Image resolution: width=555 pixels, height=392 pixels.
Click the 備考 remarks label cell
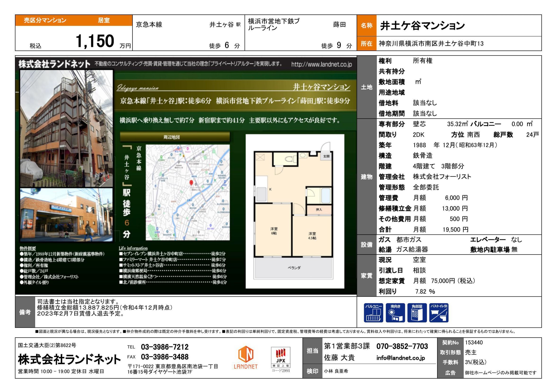pos(25,312)
